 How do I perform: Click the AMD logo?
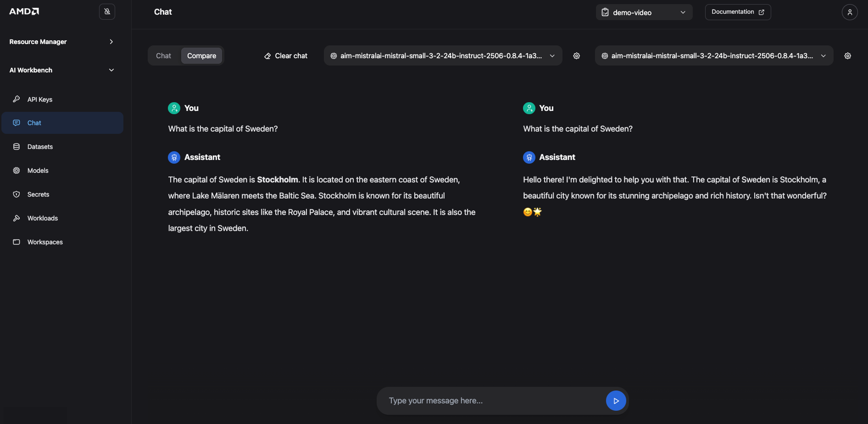24,11
